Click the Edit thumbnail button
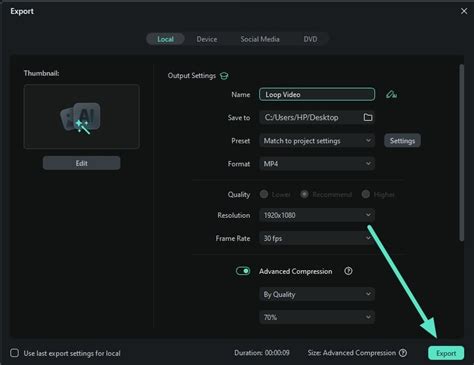 (82, 163)
